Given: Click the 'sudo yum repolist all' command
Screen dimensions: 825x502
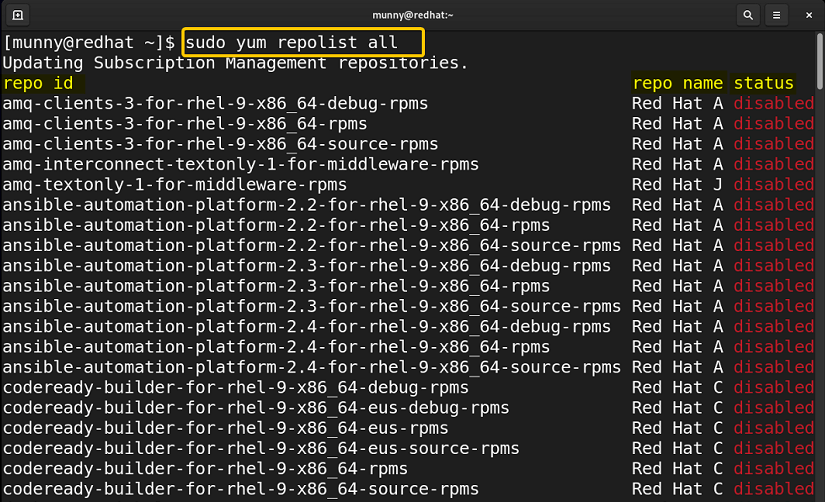Looking at the screenshot, I should point(291,42).
